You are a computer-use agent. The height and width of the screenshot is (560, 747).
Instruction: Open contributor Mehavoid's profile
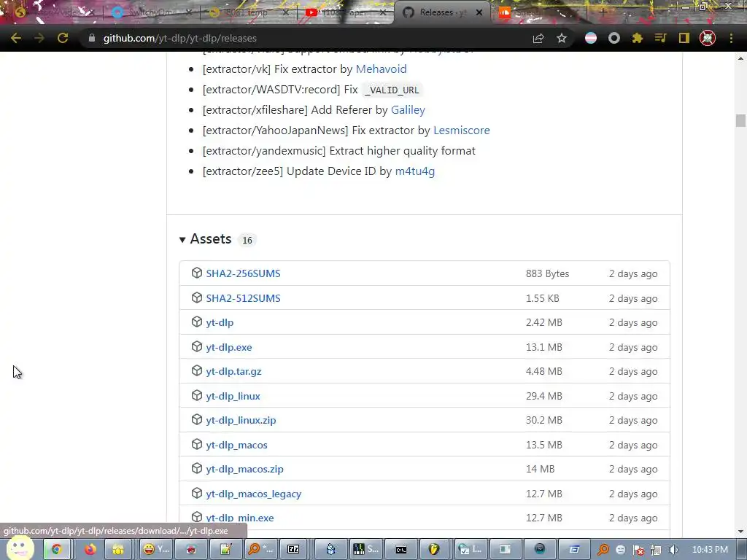point(381,69)
